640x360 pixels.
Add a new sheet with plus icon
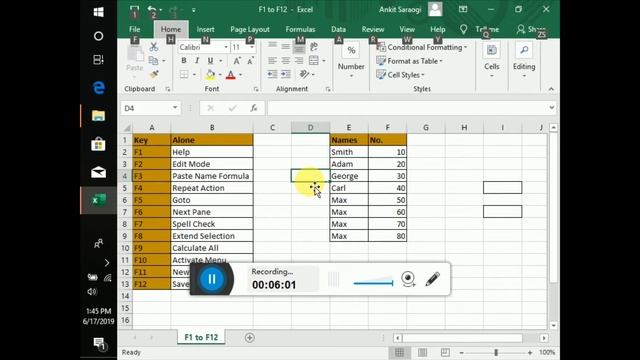[x=250, y=338]
